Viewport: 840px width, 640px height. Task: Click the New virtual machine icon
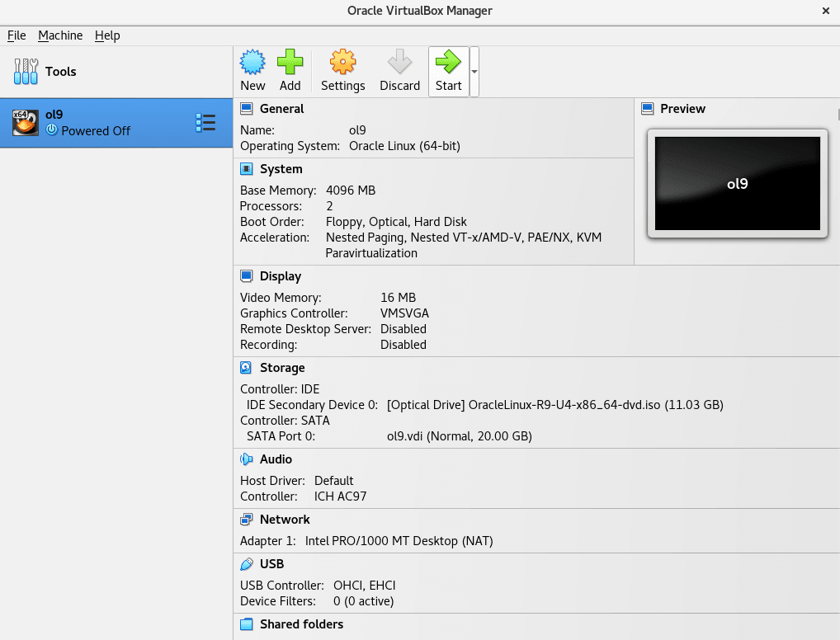(252, 62)
